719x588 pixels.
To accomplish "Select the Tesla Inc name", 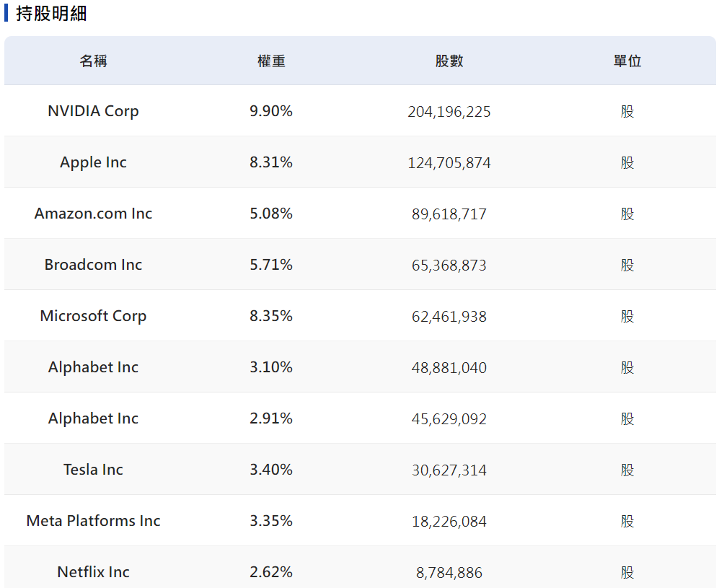I will 93,470.
